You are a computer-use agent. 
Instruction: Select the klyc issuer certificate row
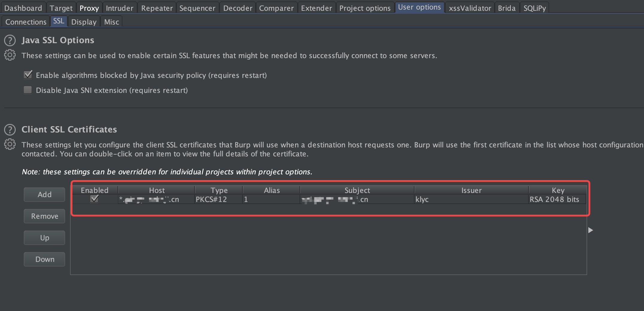pos(329,199)
